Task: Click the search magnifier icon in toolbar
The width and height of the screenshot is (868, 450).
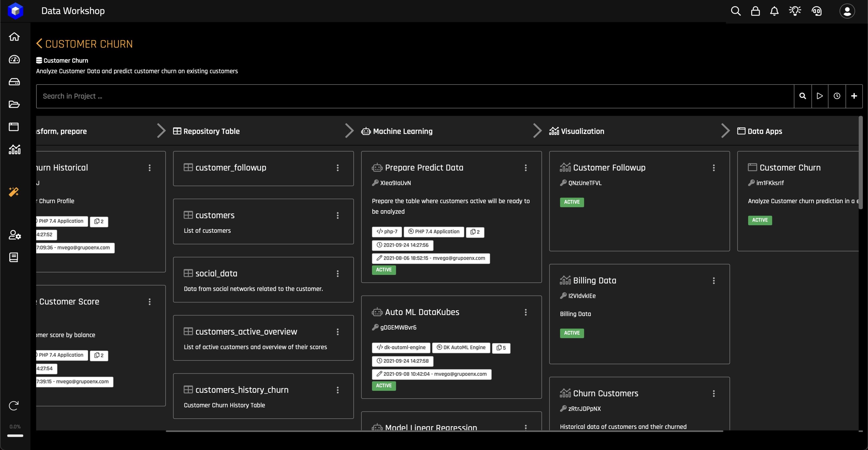Action: [803, 96]
